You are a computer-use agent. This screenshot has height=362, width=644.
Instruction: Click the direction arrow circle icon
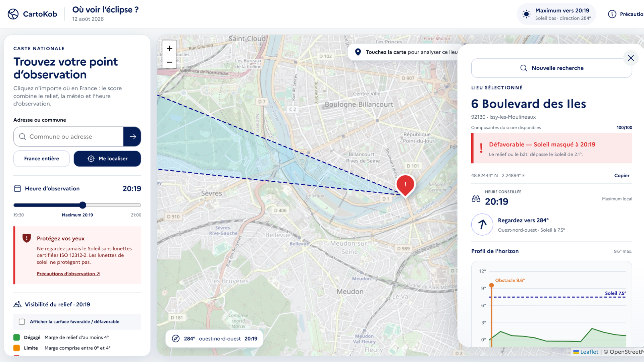[x=482, y=224]
